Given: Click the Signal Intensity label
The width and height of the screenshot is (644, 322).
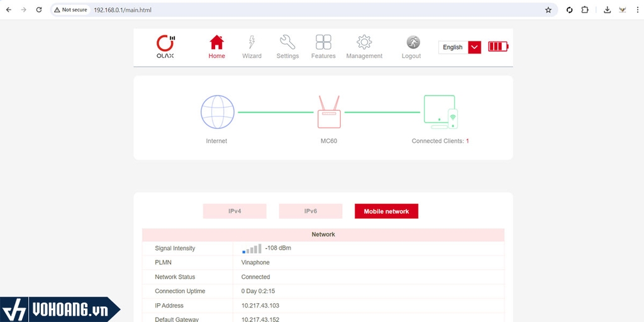Looking at the screenshot, I should 175,248.
